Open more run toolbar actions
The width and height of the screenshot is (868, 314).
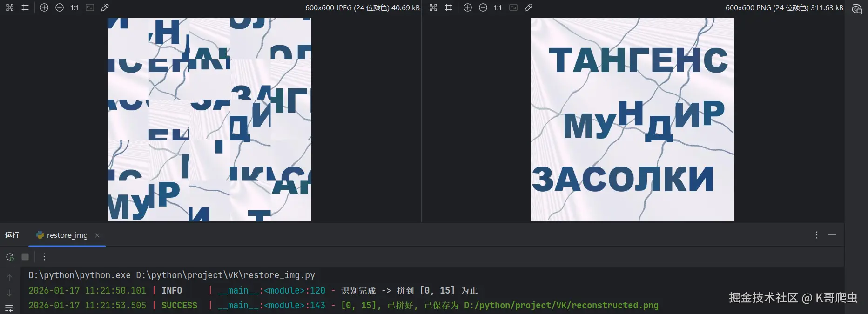[x=44, y=257]
